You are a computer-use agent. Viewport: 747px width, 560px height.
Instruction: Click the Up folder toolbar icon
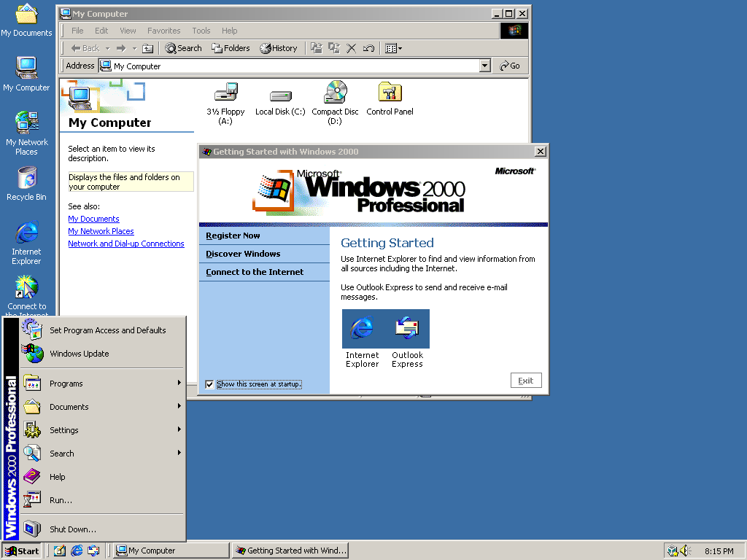click(x=148, y=48)
